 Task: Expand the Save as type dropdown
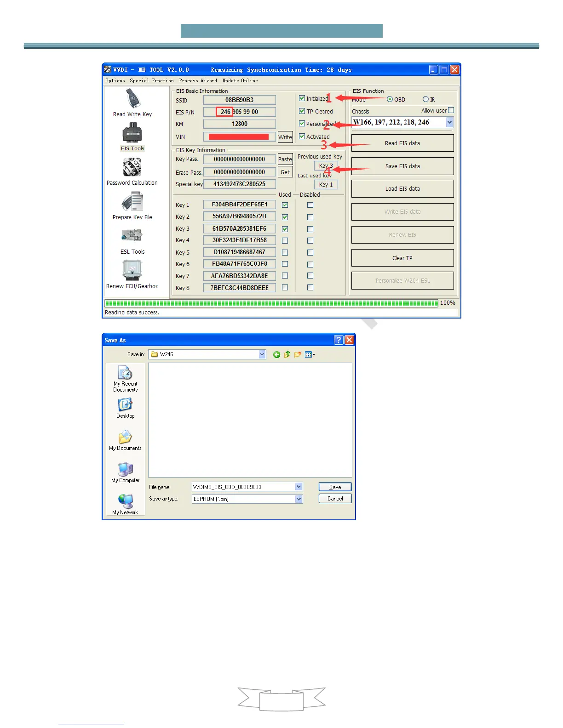[x=299, y=499]
